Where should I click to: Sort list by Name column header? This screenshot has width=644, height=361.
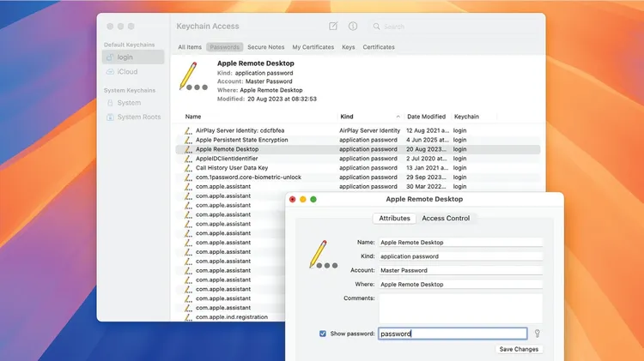tap(193, 117)
